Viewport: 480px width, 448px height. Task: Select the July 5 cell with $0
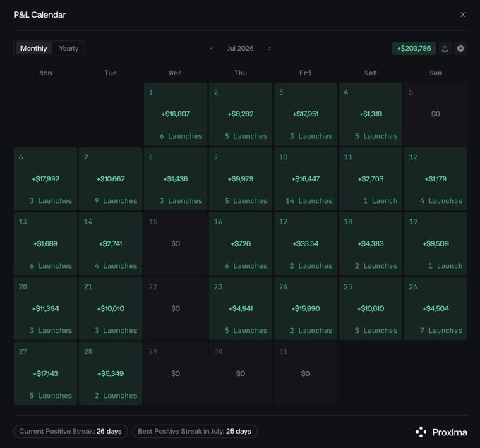pyautogui.click(x=436, y=114)
